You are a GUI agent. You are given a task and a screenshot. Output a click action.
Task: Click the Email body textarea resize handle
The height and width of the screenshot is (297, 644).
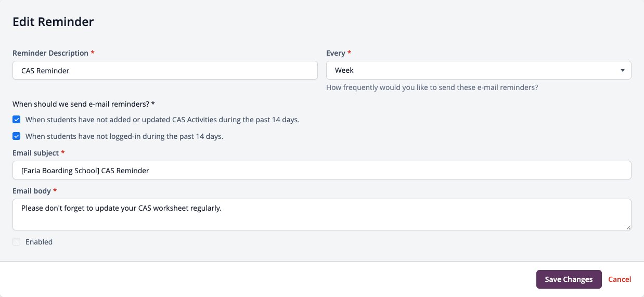[628, 227]
